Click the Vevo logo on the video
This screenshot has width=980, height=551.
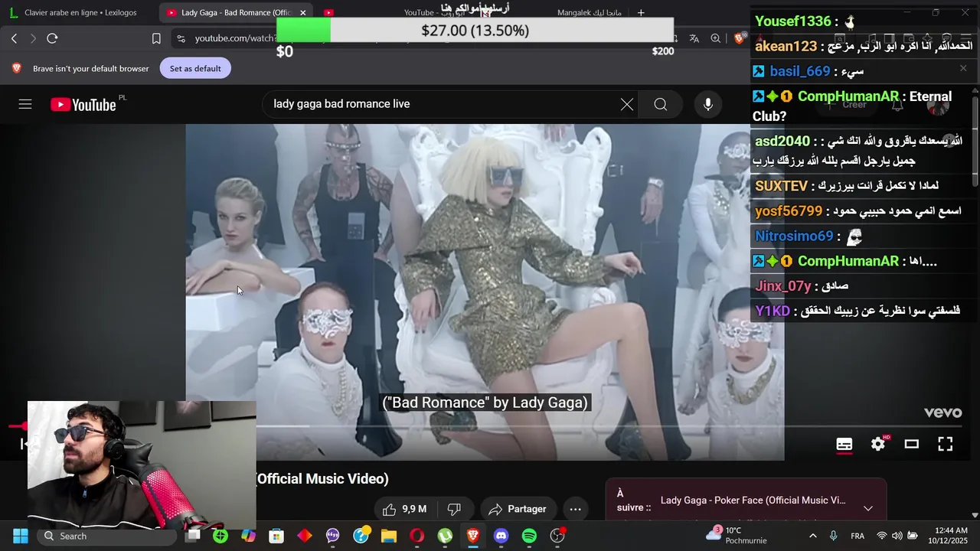942,412
